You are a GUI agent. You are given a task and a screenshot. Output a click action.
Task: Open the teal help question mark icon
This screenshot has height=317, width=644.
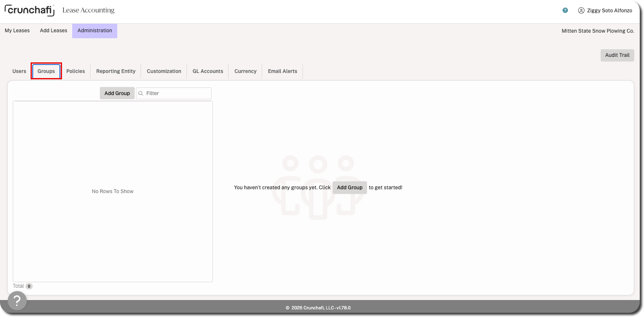(x=565, y=11)
